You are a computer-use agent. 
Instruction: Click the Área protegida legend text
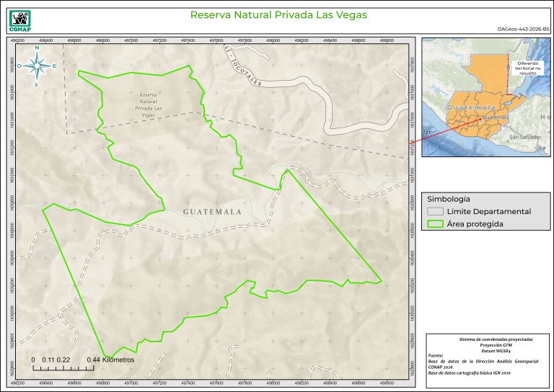click(475, 224)
